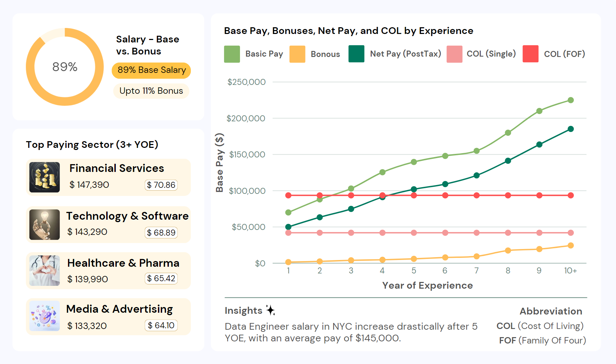Switch to the Abbreviation section
616x364 pixels.
551,311
